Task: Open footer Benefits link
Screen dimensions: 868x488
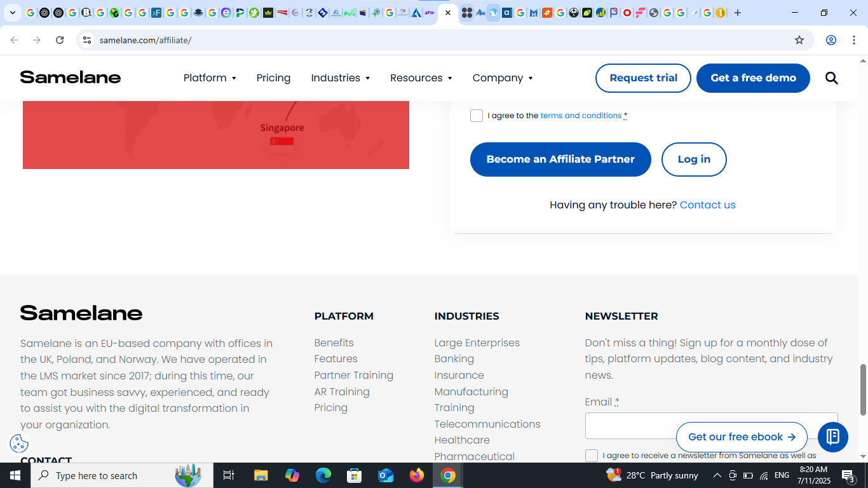Action: 334,343
